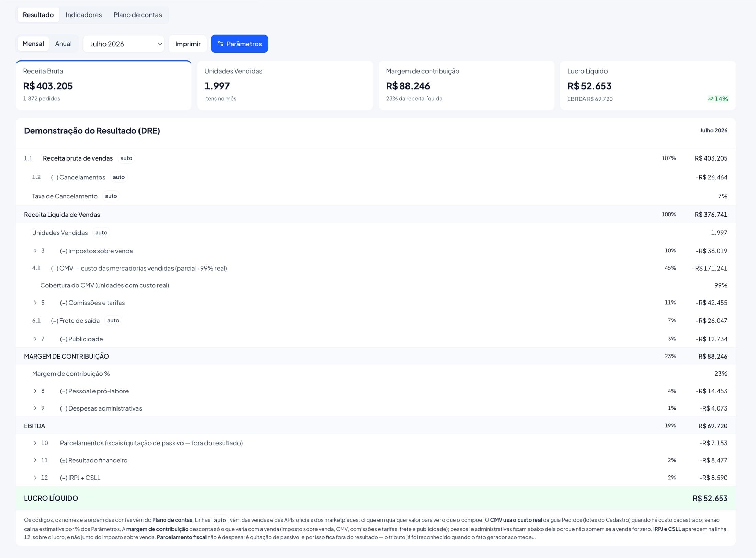
Task: Select the Mensal view toggle
Action: coord(33,44)
